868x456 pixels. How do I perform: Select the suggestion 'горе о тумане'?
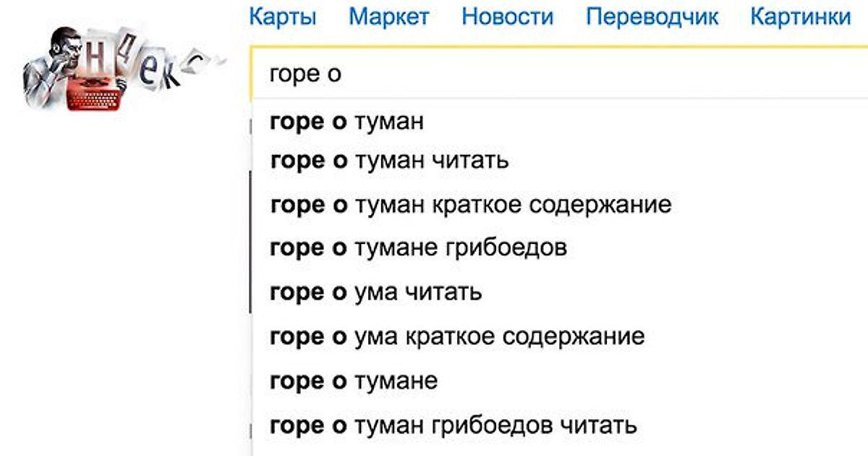coord(354,381)
